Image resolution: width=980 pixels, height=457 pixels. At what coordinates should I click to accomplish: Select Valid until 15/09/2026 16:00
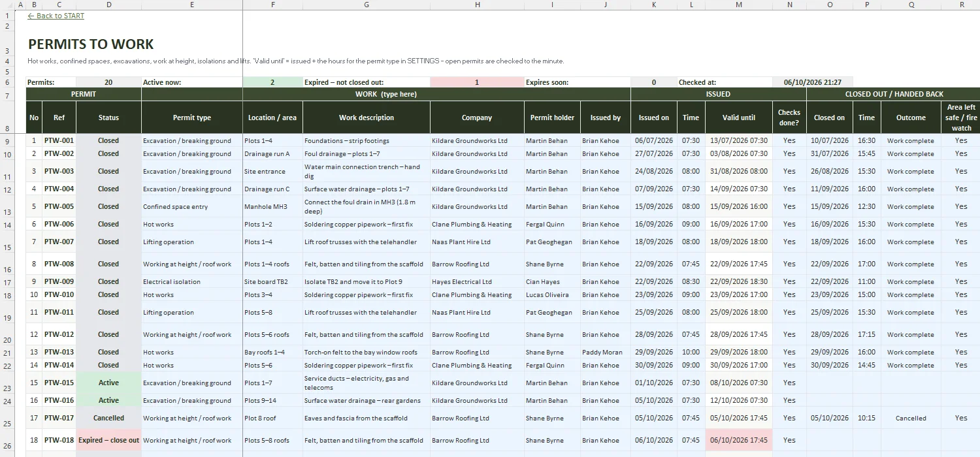[x=739, y=206]
